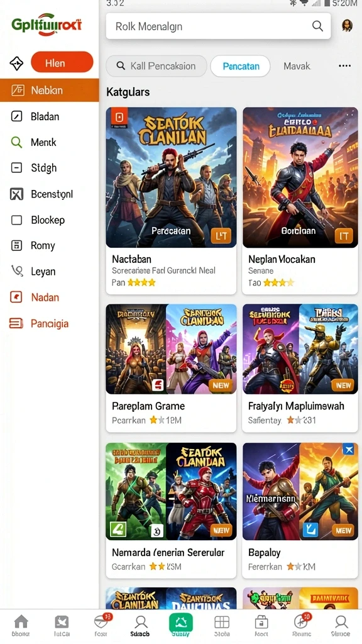This screenshot has width=362, height=644.
Task: Open the Fralyalyı Mapluimewah cover image
Action: pos(300,349)
